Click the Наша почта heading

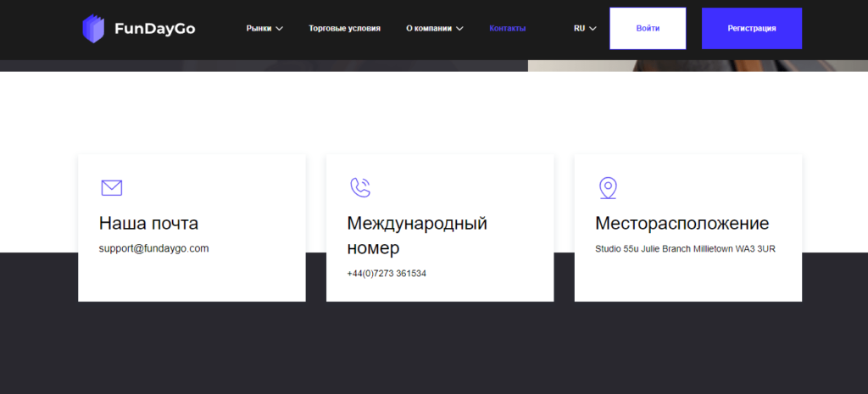[148, 224]
